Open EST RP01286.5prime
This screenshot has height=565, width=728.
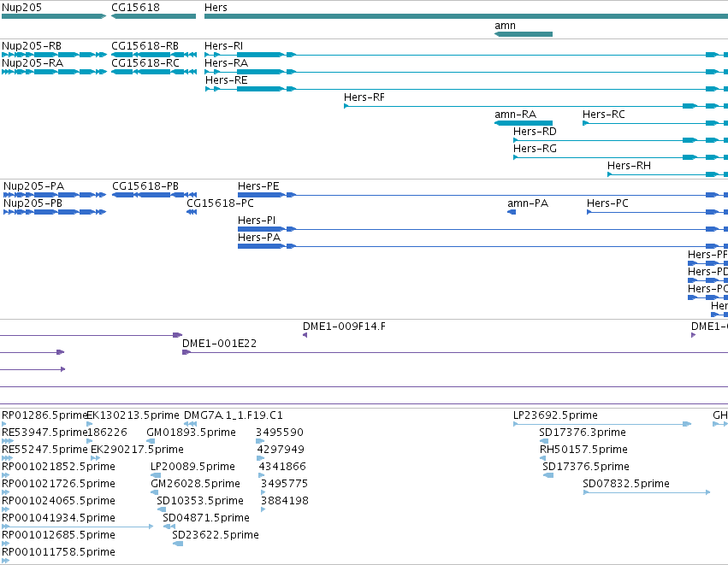tap(44, 415)
